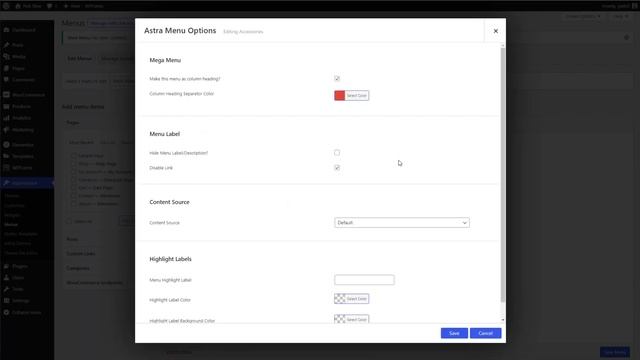Toggle 'Make this menu as column heading' checkbox
Screen dimensions: 640x360
337,78
